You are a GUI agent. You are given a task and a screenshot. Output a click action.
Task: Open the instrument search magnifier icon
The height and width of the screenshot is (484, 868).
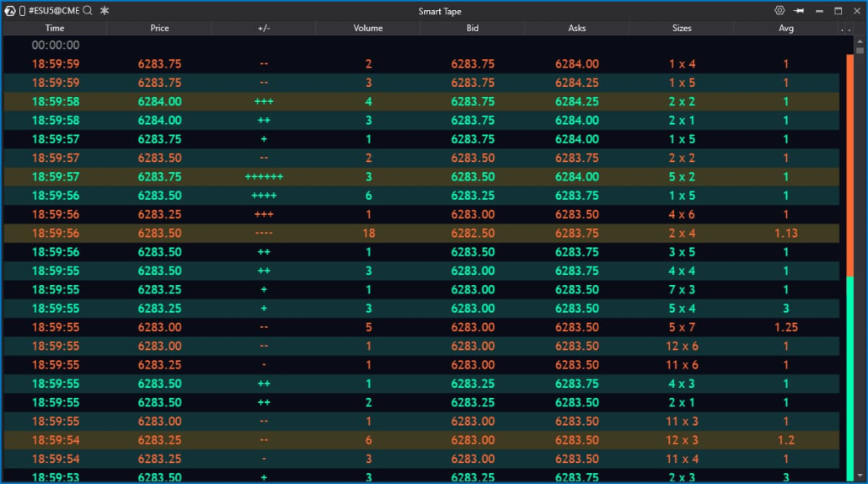[88, 11]
